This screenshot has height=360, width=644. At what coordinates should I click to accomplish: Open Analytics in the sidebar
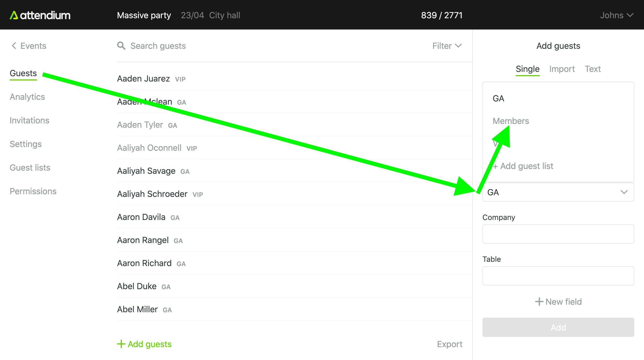coord(27,97)
